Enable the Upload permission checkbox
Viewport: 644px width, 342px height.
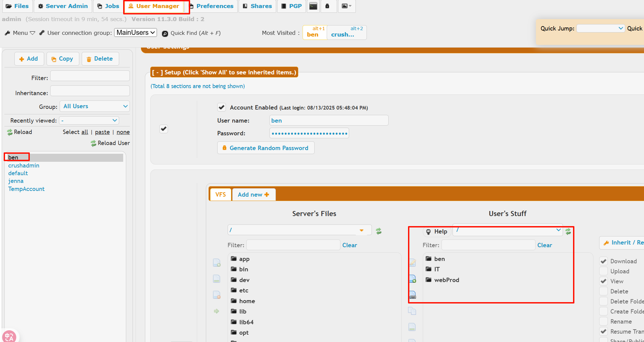(603, 271)
